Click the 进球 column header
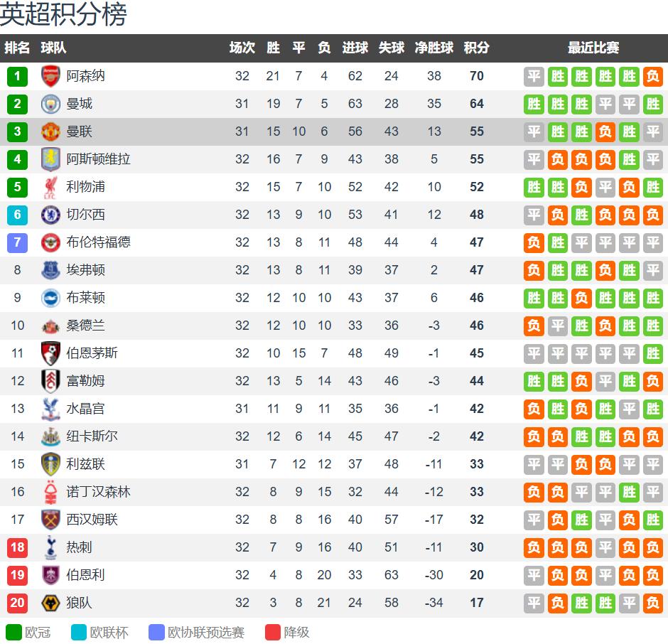Screen dimensions: 668x644 (355, 48)
